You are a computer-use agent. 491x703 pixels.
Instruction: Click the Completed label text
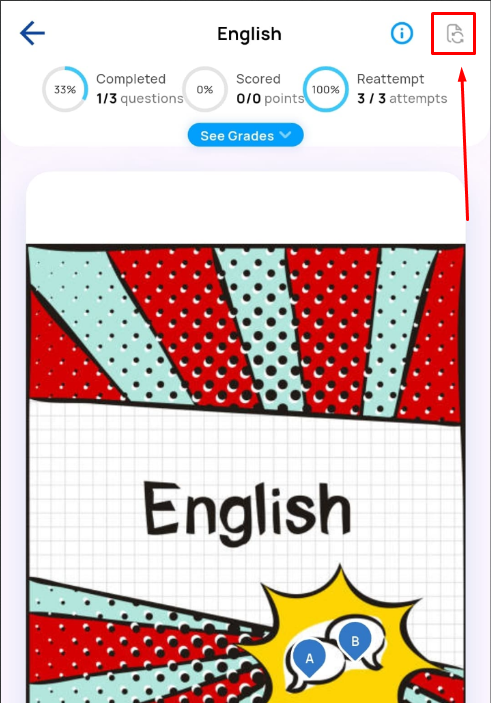pos(131,79)
